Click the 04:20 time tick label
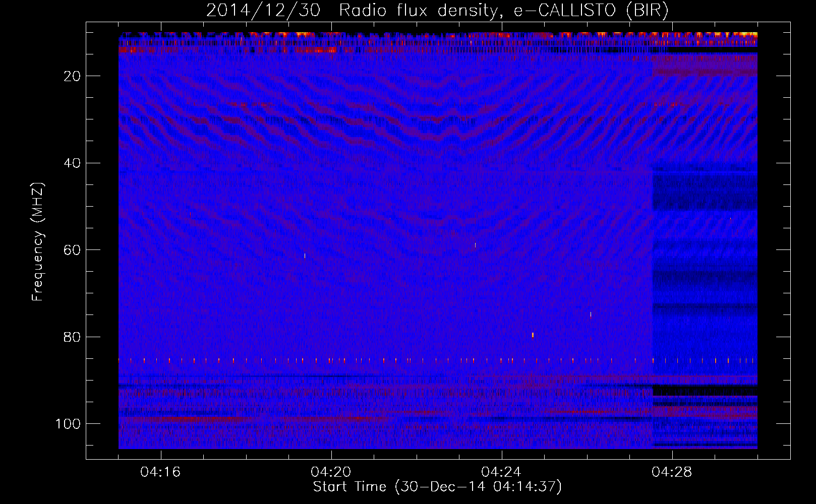Viewport: 816px width, 504px height. point(331,472)
